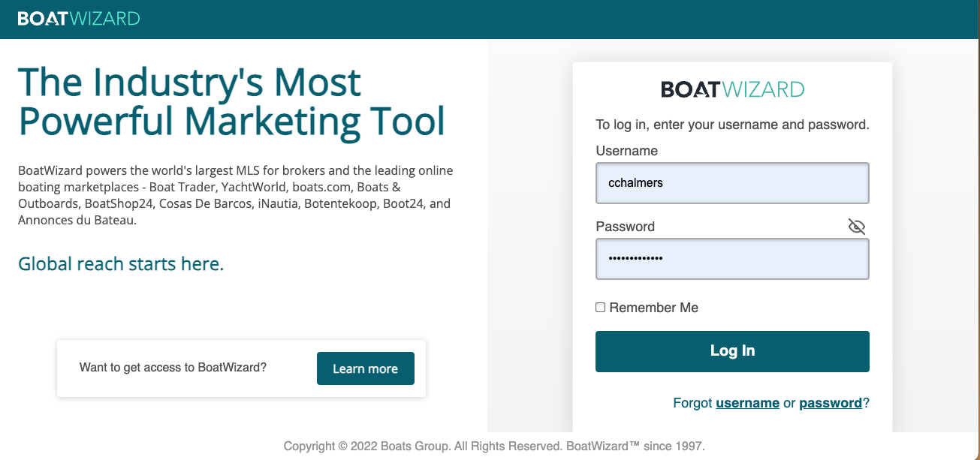Click the Username field label
980x460 pixels.
[x=626, y=151]
